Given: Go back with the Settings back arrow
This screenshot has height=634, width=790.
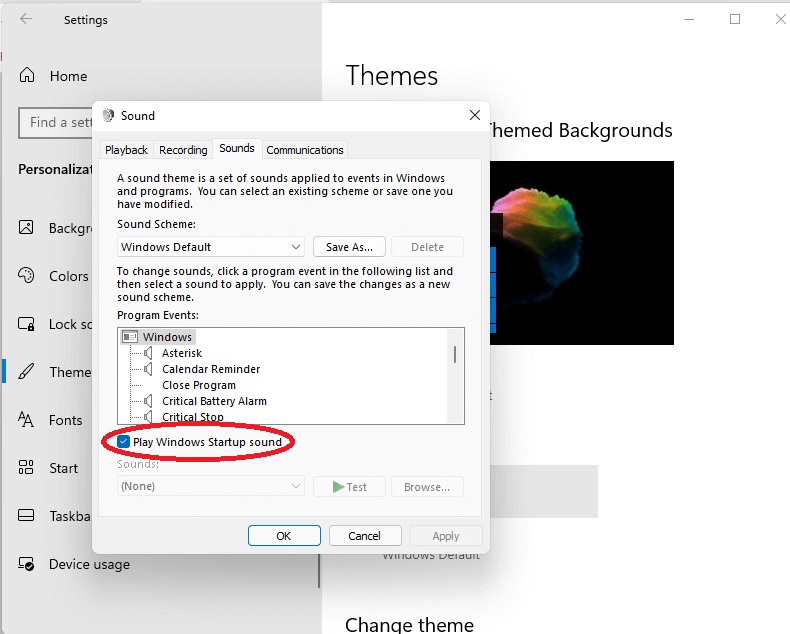Looking at the screenshot, I should 26,19.
